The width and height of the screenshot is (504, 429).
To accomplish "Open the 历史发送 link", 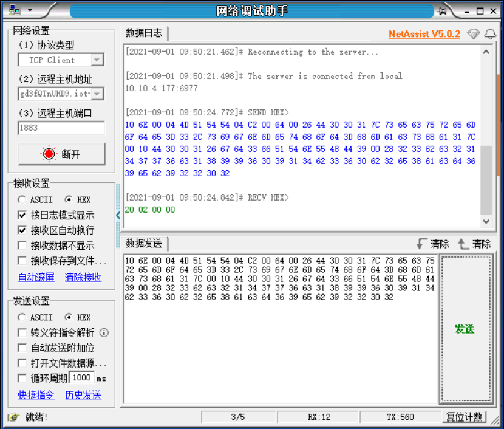I will (83, 394).
